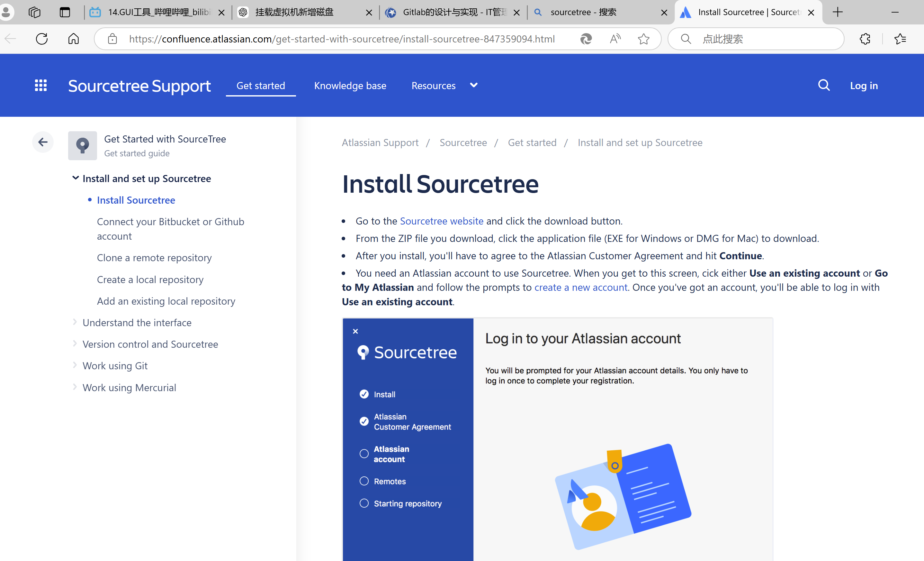924x561 pixels.
Task: Refresh the browser page
Action: tap(42, 39)
